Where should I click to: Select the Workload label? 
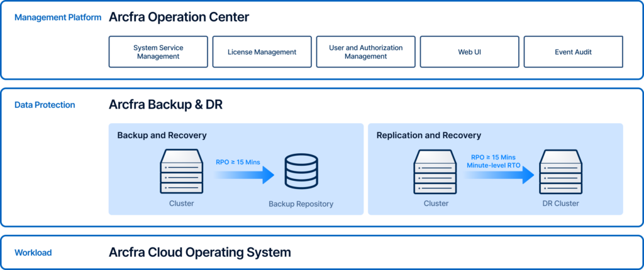click(33, 253)
